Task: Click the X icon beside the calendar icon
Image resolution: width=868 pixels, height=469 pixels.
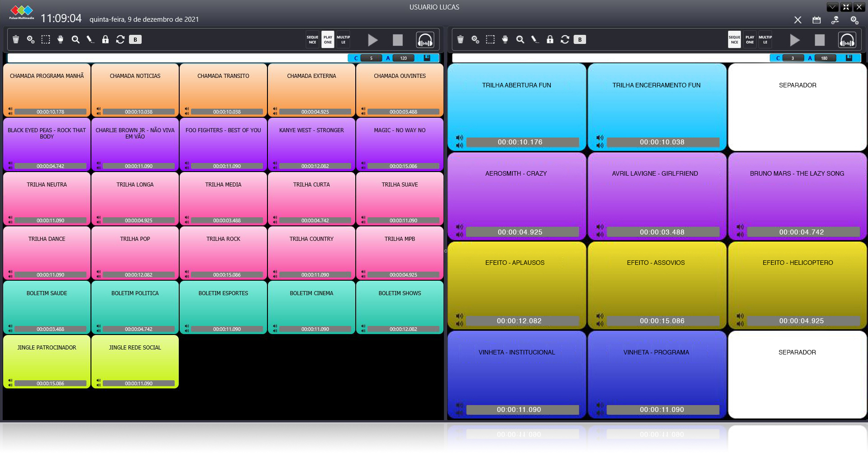Action: pyautogui.click(x=798, y=20)
